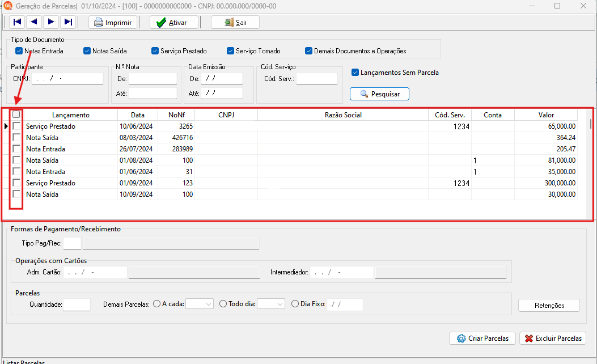Click the date cell 26/07/2024
The width and height of the screenshot is (597, 364).
point(138,149)
